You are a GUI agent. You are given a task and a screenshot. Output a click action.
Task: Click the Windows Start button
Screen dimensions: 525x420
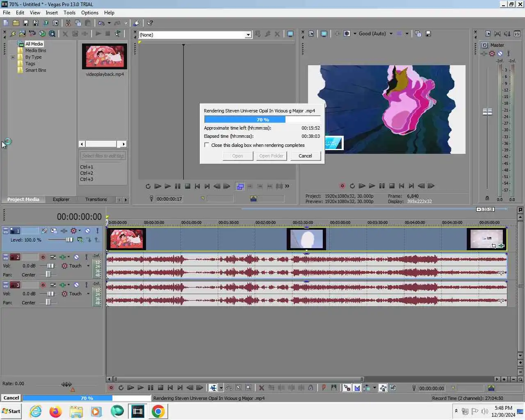[x=11, y=411]
